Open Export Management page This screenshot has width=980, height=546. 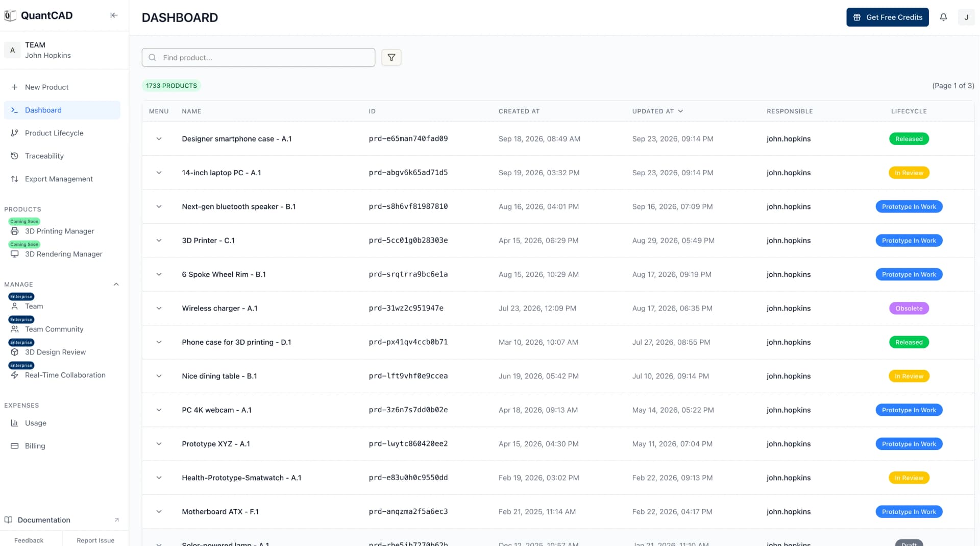pos(62,179)
